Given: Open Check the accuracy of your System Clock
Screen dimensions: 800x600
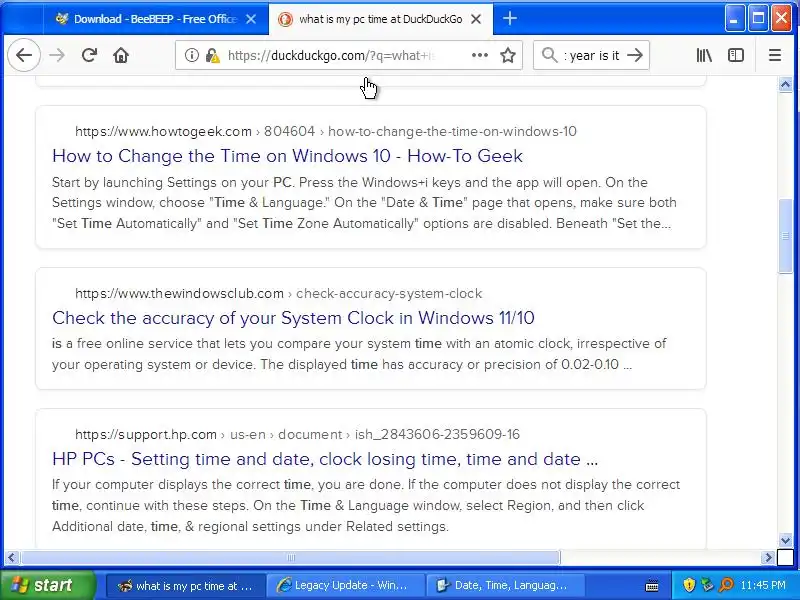Looking at the screenshot, I should coord(293,318).
